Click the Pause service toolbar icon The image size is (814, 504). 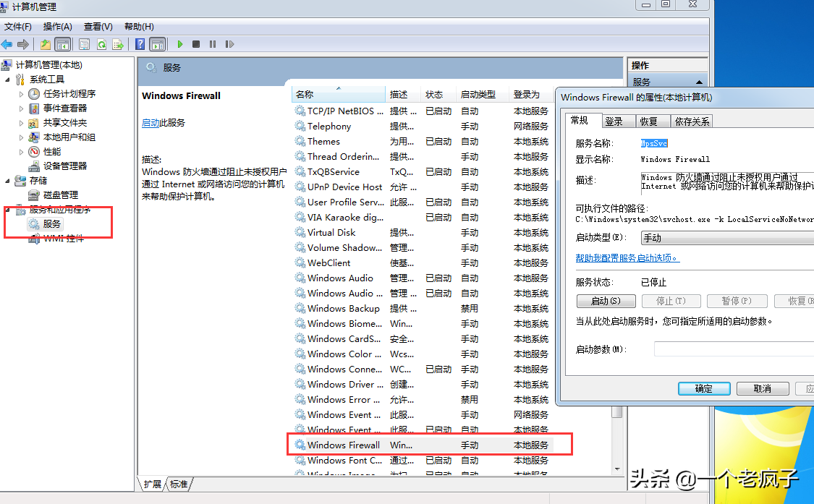tap(213, 44)
